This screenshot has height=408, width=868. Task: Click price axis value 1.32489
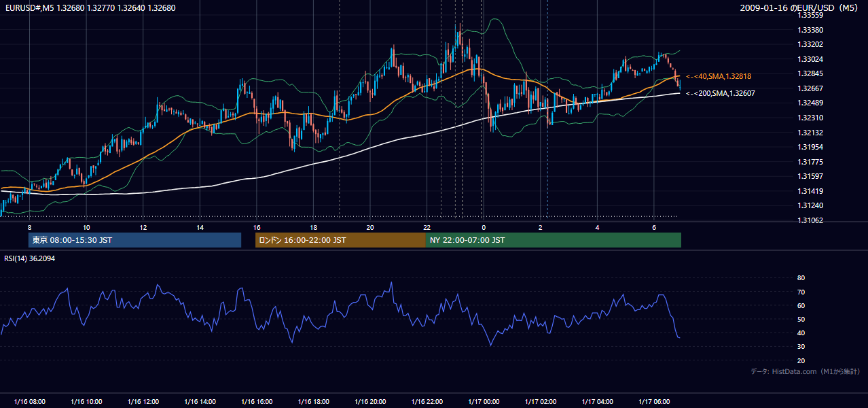click(x=810, y=103)
